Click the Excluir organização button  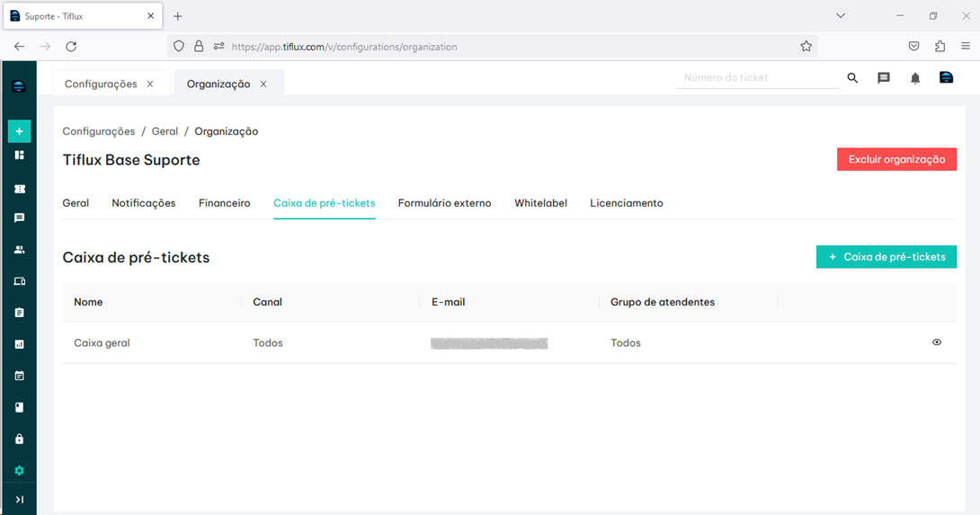coord(896,159)
